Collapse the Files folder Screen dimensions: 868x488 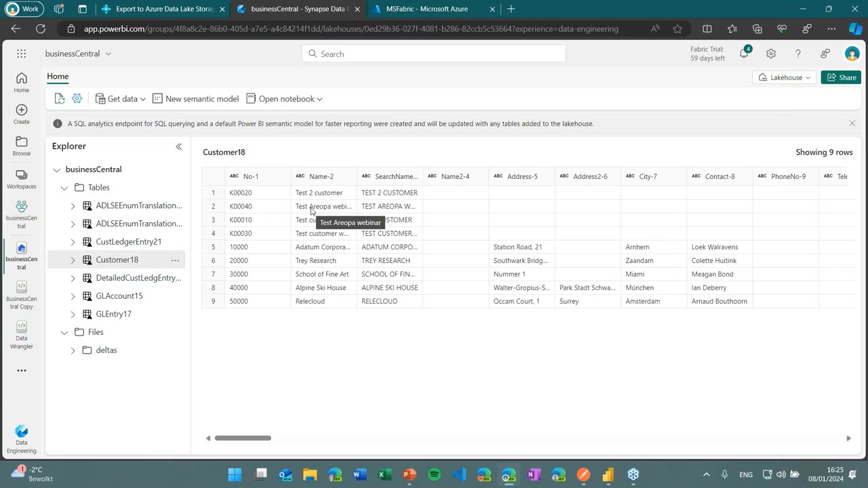coord(64,332)
